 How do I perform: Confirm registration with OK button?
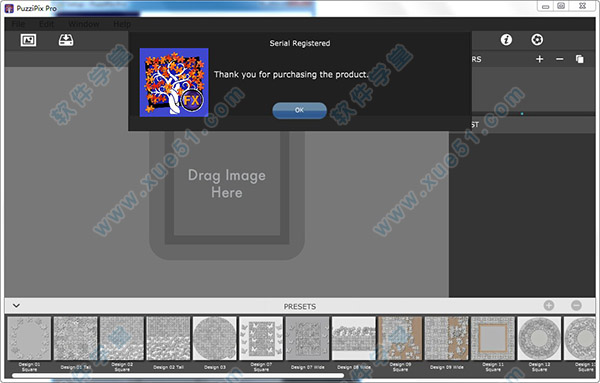[x=299, y=110]
